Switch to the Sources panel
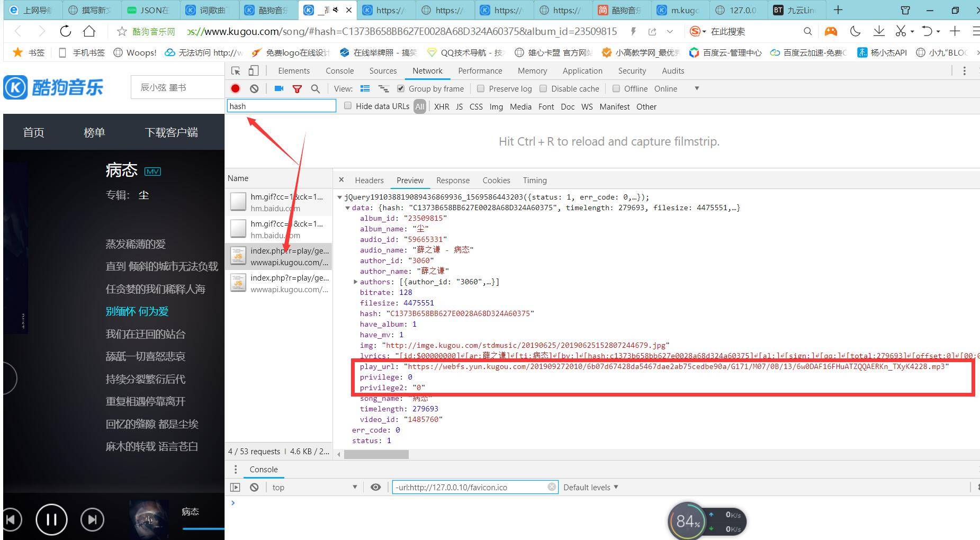The height and width of the screenshot is (540, 980). pyautogui.click(x=383, y=71)
